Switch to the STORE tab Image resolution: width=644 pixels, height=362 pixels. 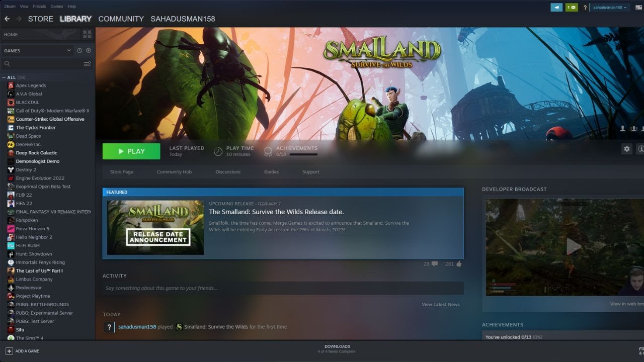41,19
